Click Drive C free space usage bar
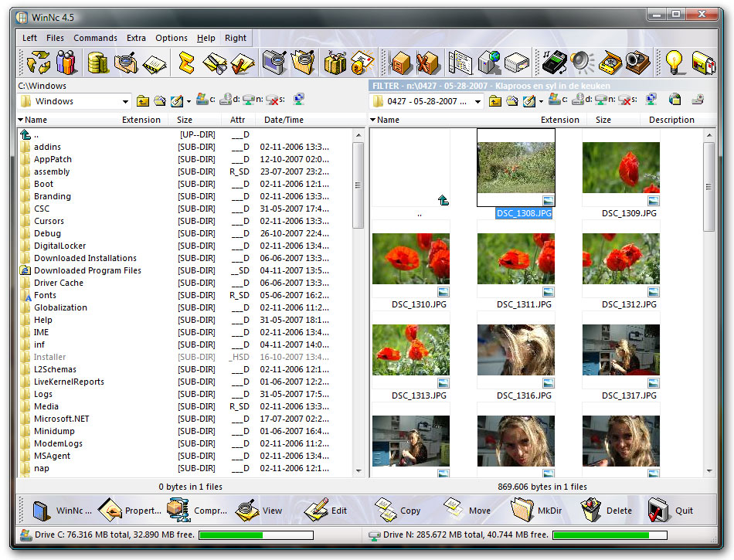 pyautogui.click(x=256, y=535)
